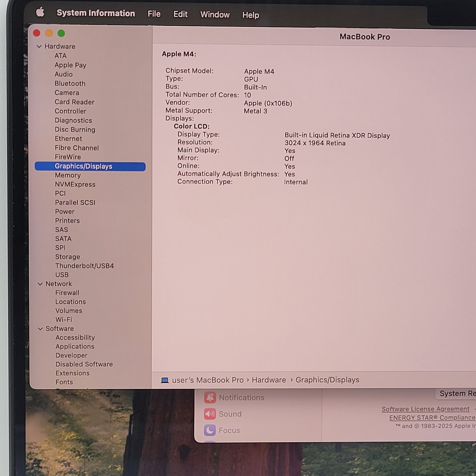476x476 pixels.
Task: Select NVMExpress in the sidebar
Action: point(75,184)
